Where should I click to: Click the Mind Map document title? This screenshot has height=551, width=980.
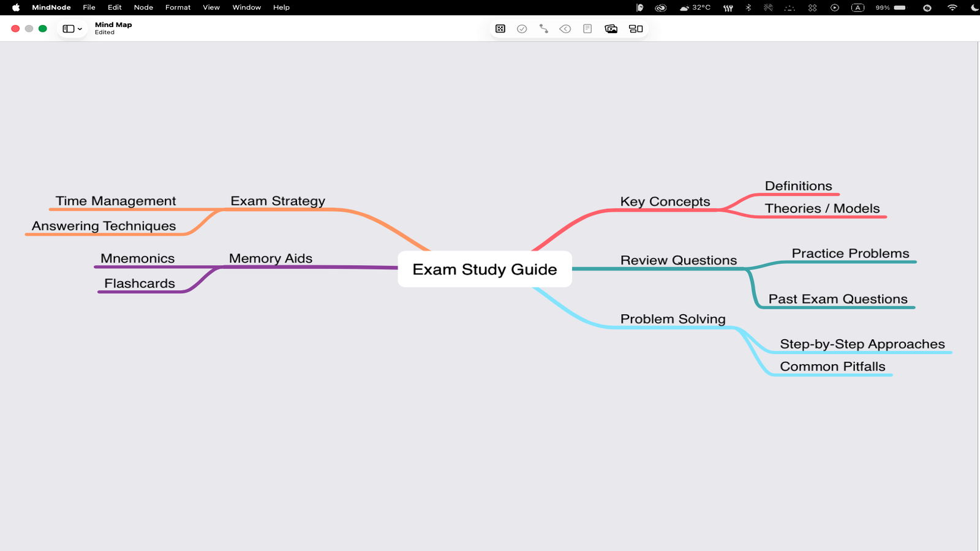click(113, 24)
